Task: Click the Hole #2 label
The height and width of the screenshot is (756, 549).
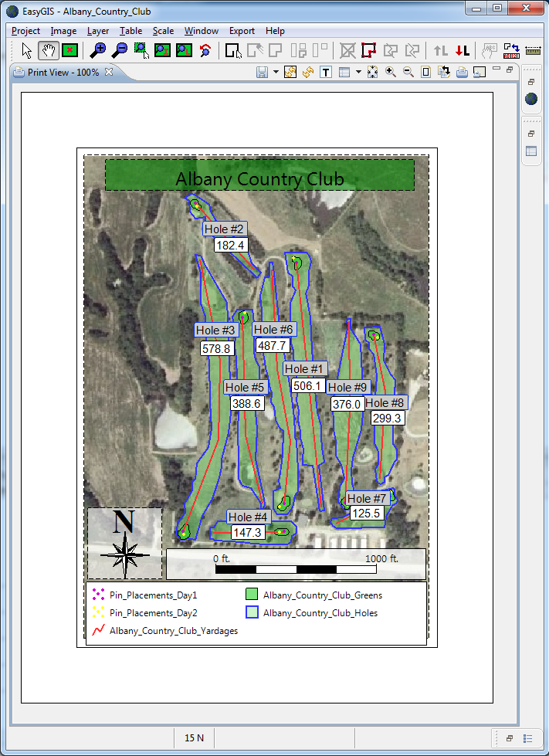Action: click(x=225, y=229)
